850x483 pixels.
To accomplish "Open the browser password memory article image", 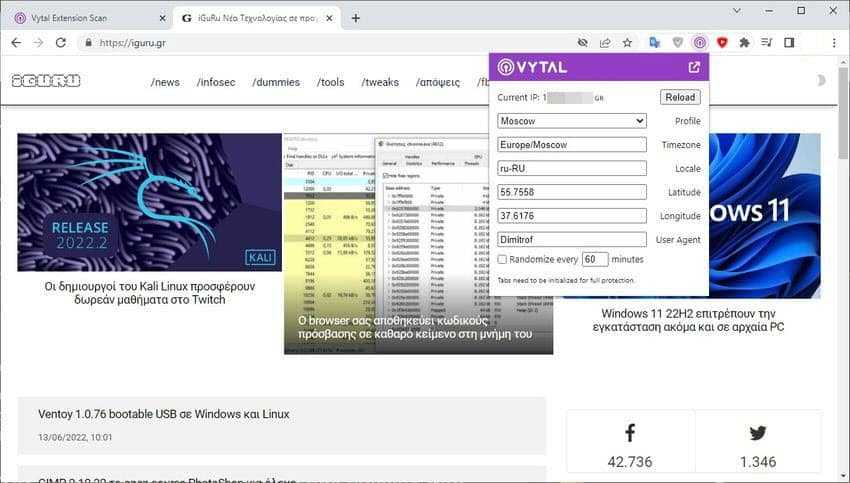I will pos(418,244).
